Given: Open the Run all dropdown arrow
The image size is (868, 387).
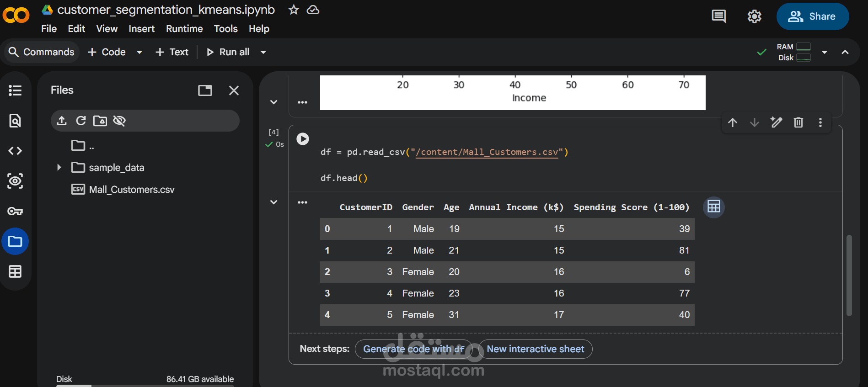Looking at the screenshot, I should click(263, 52).
